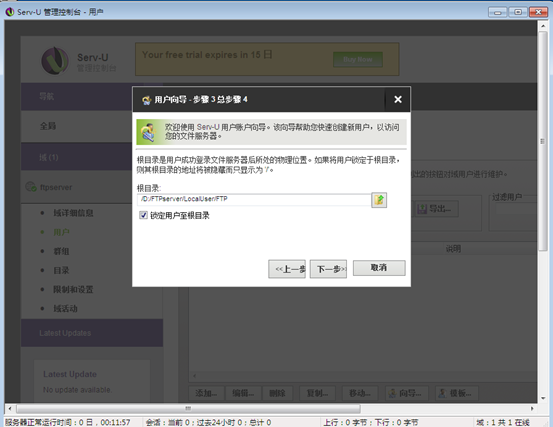Open 目录 in the sidebar
Viewport: 553px width, 427px height.
[61, 270]
